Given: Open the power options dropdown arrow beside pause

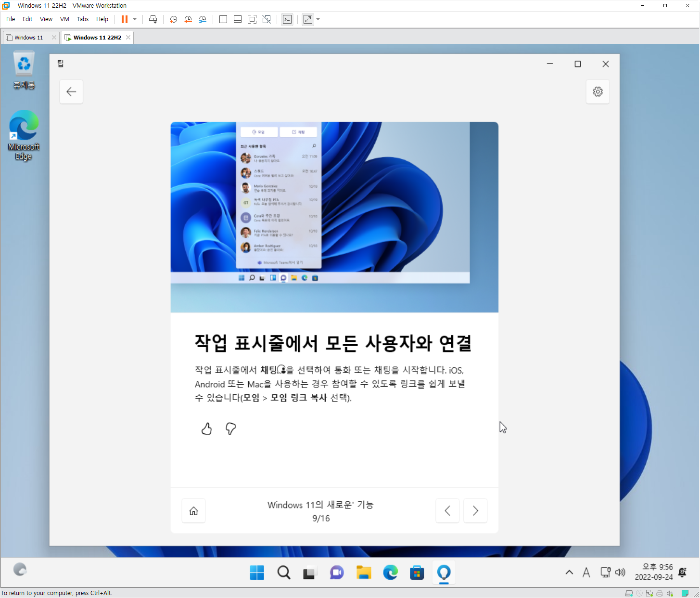Looking at the screenshot, I should pyautogui.click(x=135, y=19).
